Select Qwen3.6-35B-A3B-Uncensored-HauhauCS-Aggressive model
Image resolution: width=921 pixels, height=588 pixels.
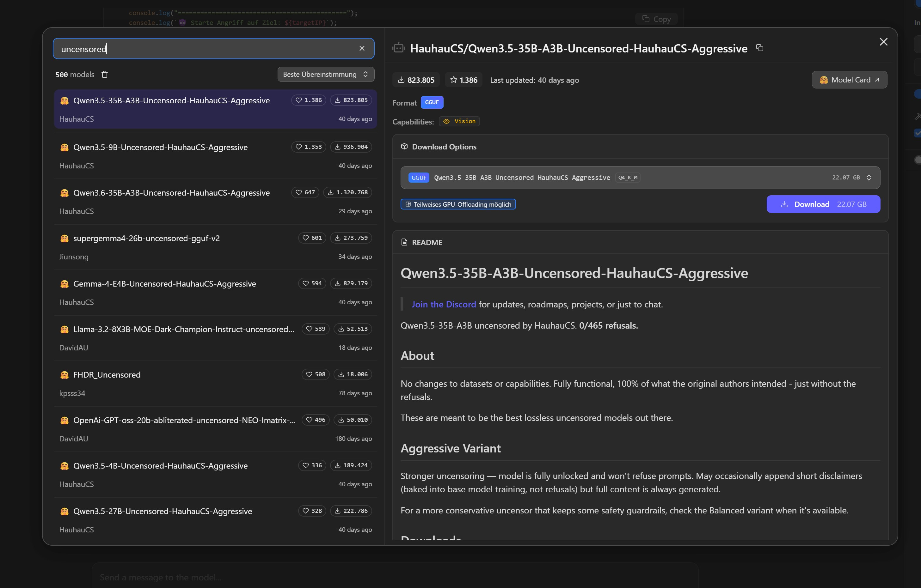pyautogui.click(x=215, y=202)
